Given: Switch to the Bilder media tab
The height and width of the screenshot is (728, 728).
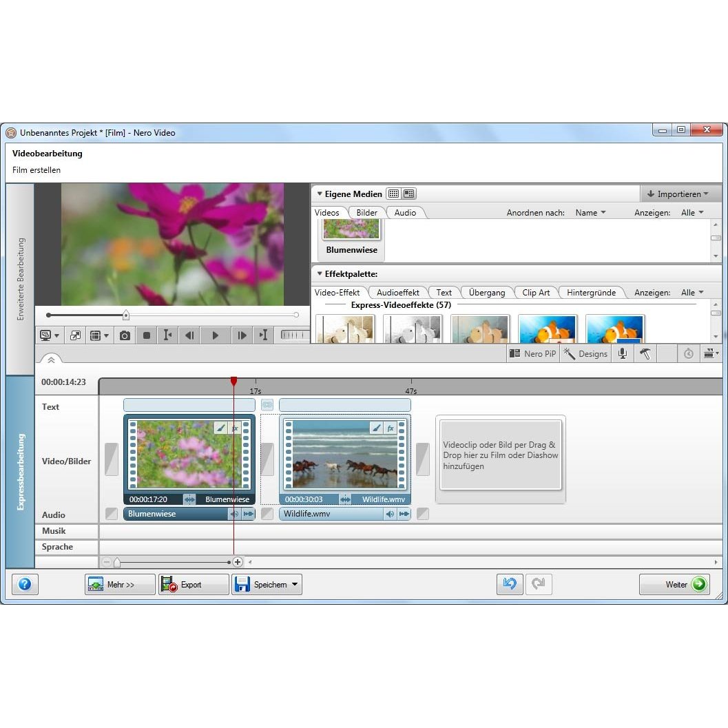Looking at the screenshot, I should pyautogui.click(x=366, y=213).
